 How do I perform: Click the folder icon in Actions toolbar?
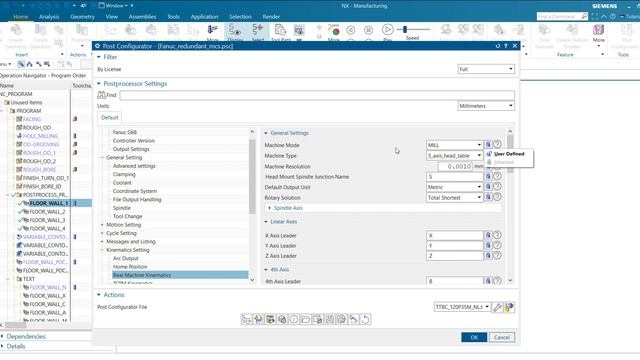tap(305, 319)
